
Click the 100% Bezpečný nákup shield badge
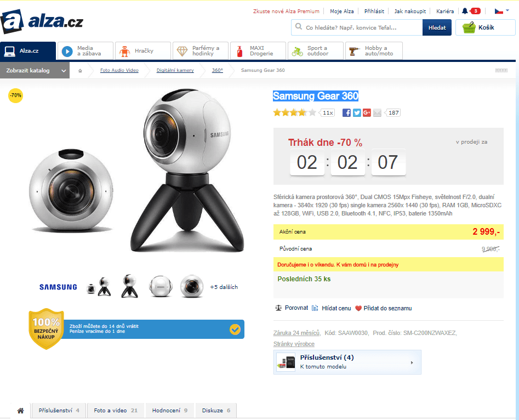coord(46,329)
